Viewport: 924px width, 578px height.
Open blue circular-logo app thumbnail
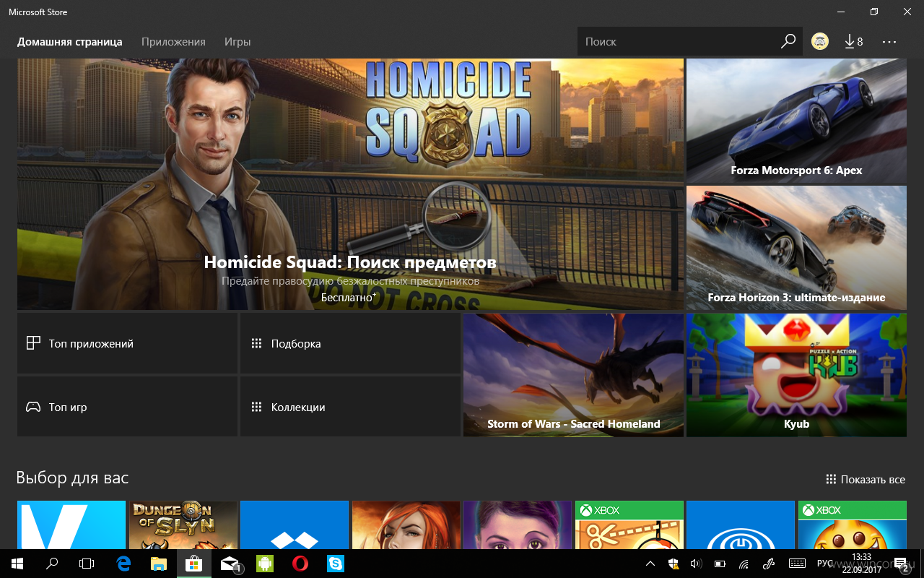point(741,525)
